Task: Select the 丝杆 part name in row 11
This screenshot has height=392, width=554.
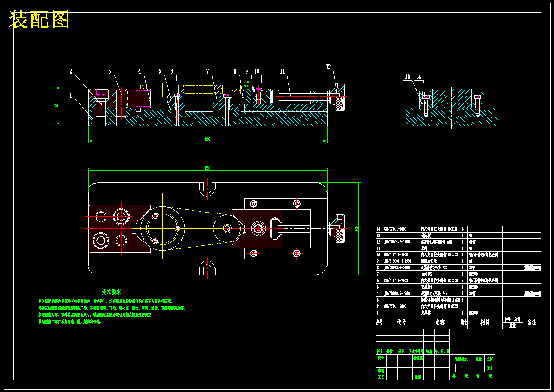Action: 424,248
